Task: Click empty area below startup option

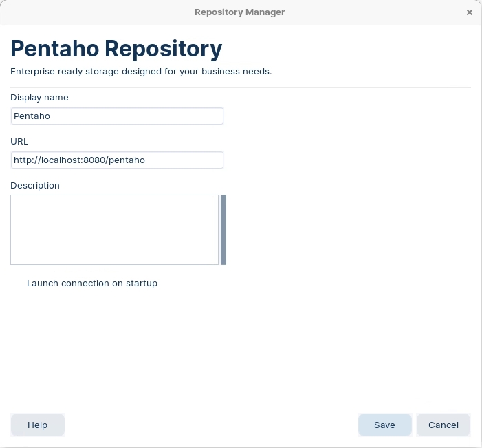Action: point(241,348)
